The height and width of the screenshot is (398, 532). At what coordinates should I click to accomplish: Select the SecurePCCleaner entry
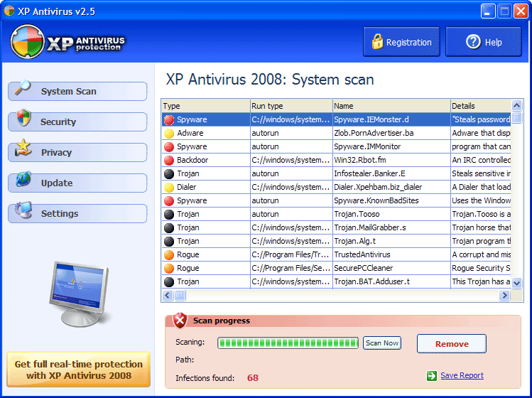point(391,268)
